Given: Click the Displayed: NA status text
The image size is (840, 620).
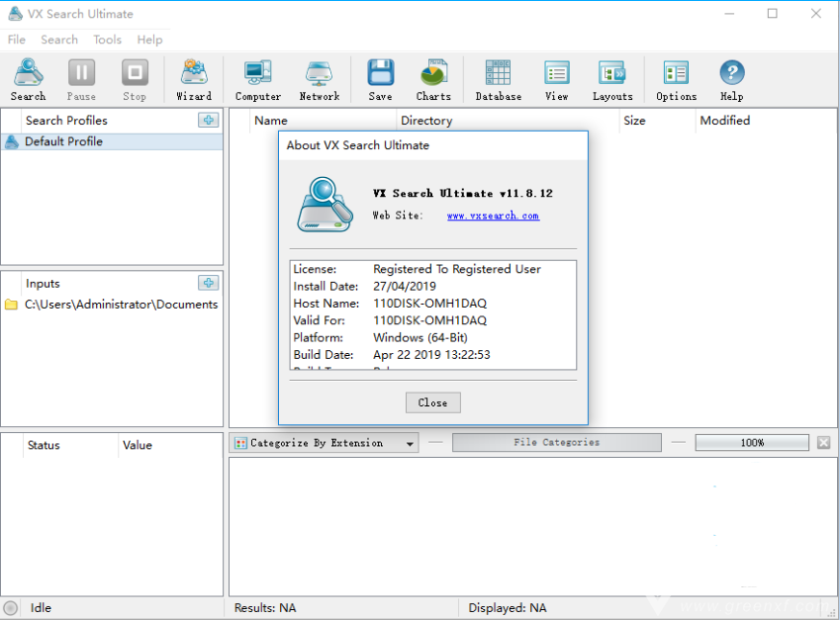Looking at the screenshot, I should click(508, 608).
